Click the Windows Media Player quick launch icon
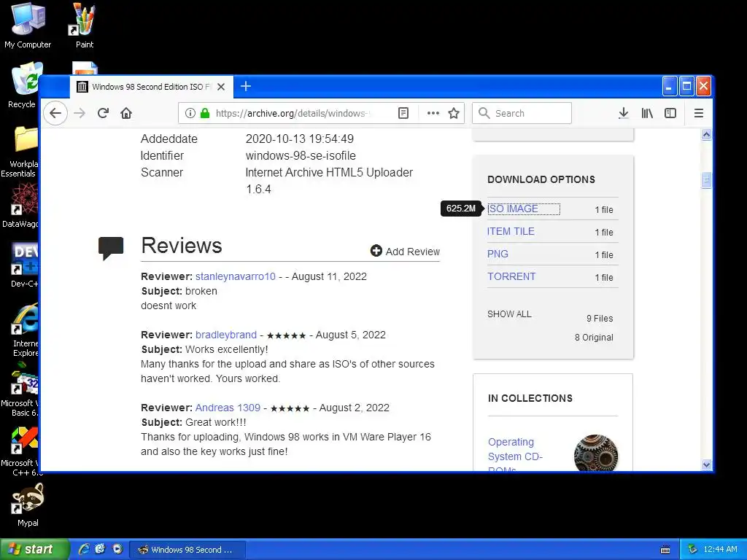The width and height of the screenshot is (747, 560). point(117,549)
